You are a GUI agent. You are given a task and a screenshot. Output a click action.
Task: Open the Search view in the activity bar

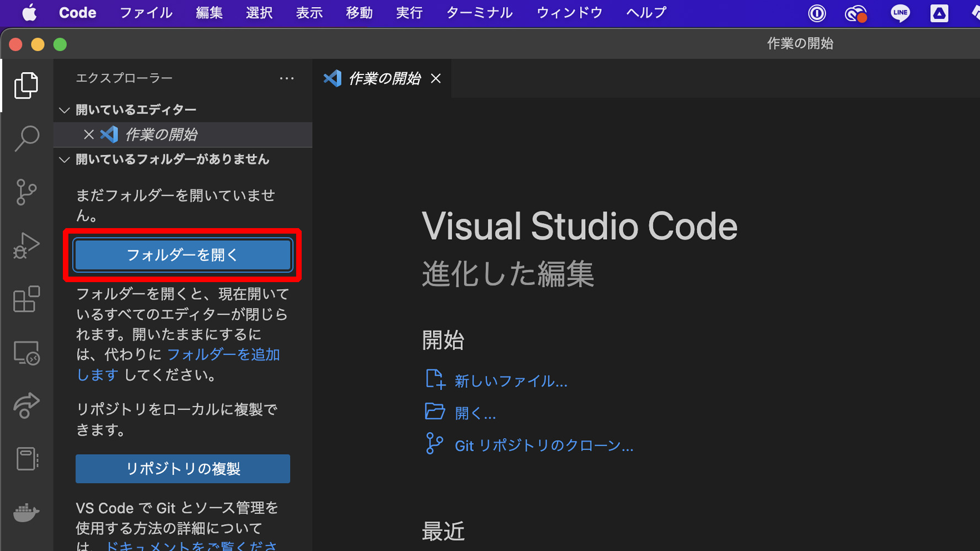[26, 138]
